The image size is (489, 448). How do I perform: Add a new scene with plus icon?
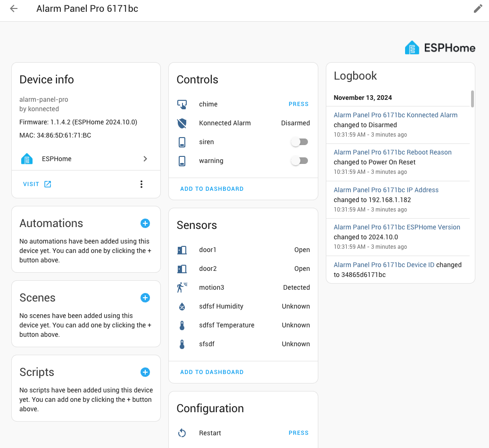[x=145, y=298]
